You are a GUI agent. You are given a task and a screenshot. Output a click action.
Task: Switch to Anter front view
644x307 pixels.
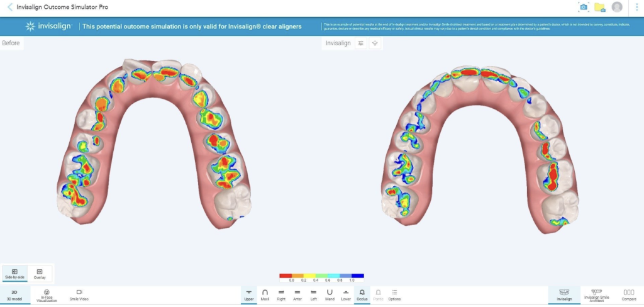point(297,294)
